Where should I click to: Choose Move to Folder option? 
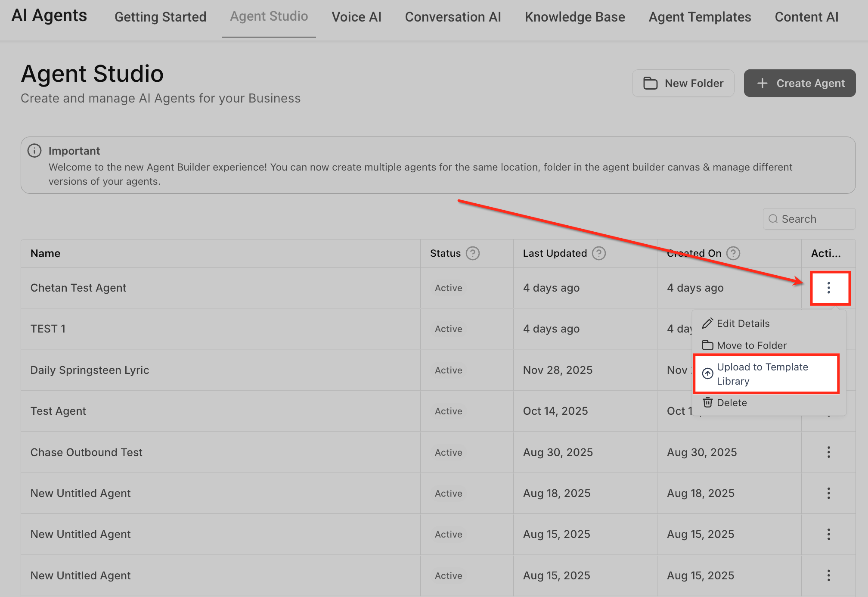click(x=751, y=345)
